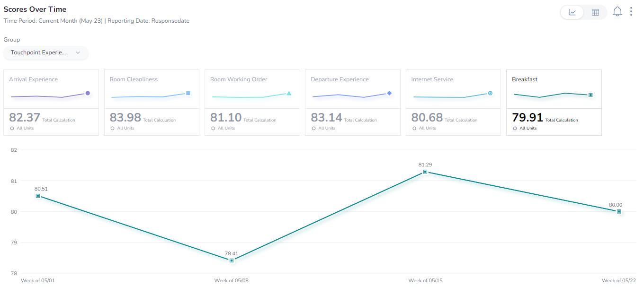
Task: Click the purple circle marker in Arrival Experience
Action: click(x=88, y=93)
